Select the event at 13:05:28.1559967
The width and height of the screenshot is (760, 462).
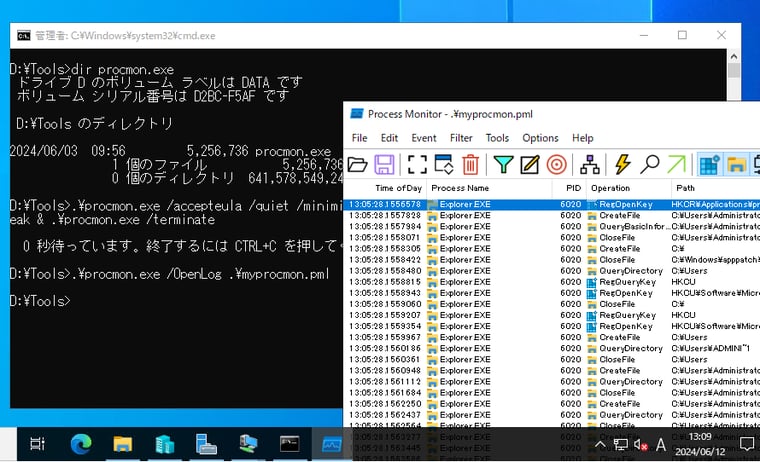click(x=552, y=337)
